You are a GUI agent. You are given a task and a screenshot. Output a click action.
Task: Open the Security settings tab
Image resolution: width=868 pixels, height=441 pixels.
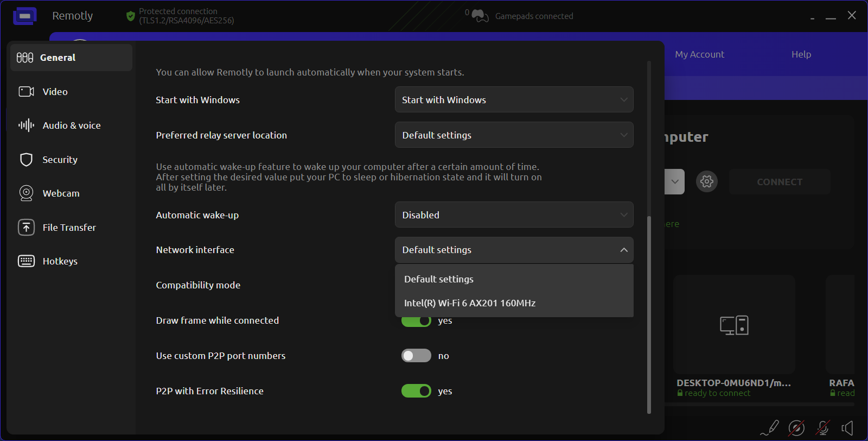point(71,160)
